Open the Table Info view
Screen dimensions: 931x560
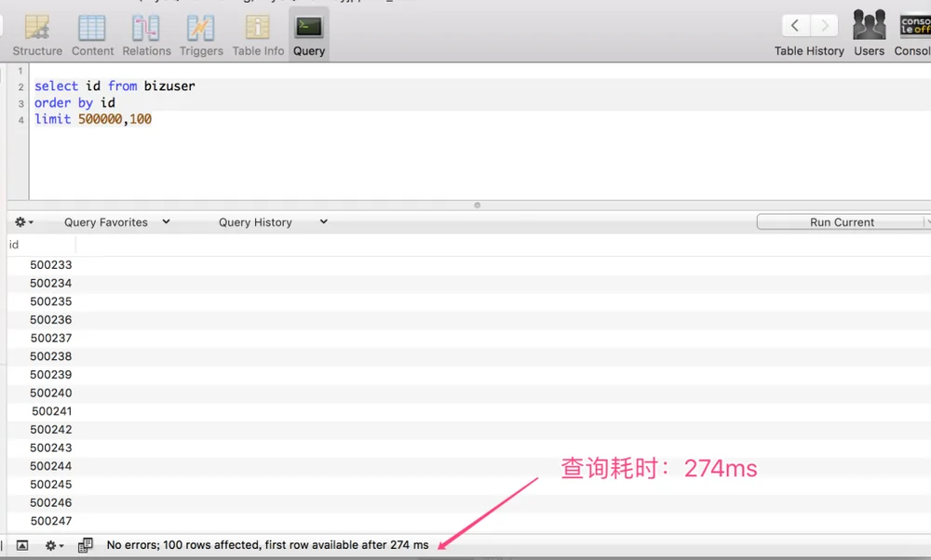[x=258, y=35]
